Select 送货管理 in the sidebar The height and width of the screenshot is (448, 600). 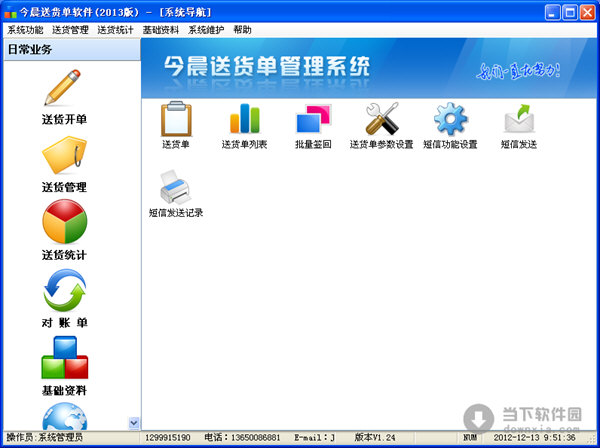(x=64, y=160)
